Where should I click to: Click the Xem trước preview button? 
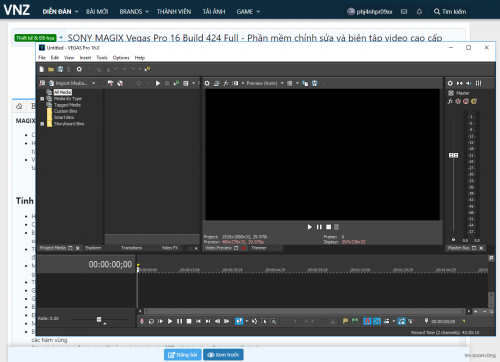(x=223, y=355)
